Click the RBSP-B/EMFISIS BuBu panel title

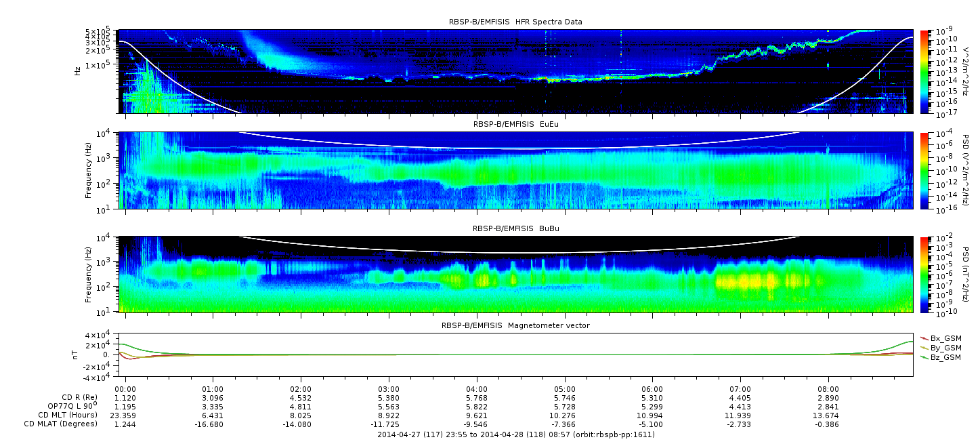click(x=515, y=228)
